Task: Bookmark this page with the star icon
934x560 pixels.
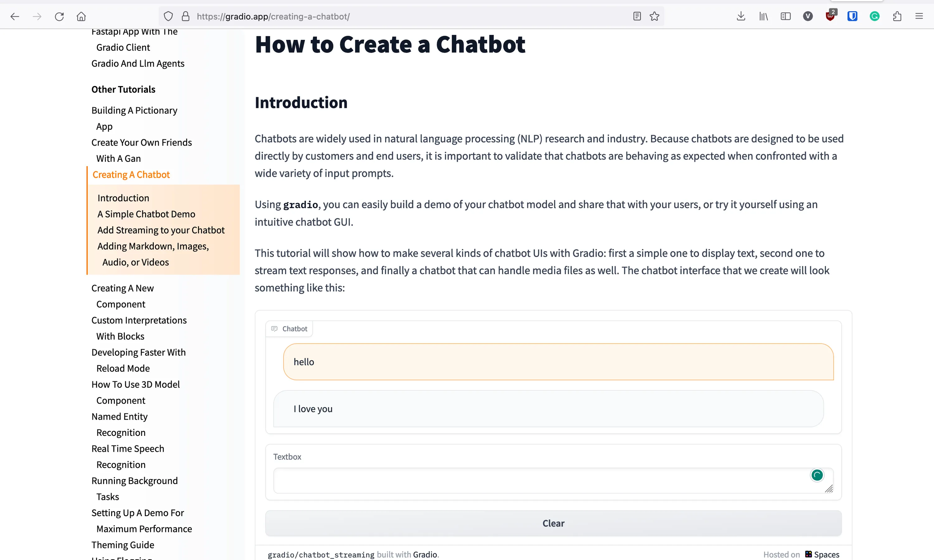Action: pos(654,16)
